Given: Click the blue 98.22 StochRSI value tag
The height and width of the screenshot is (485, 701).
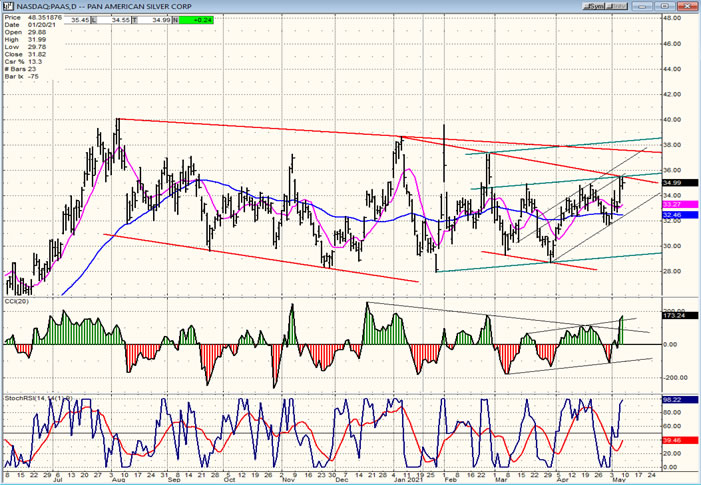Looking at the screenshot, I should click(x=673, y=400).
